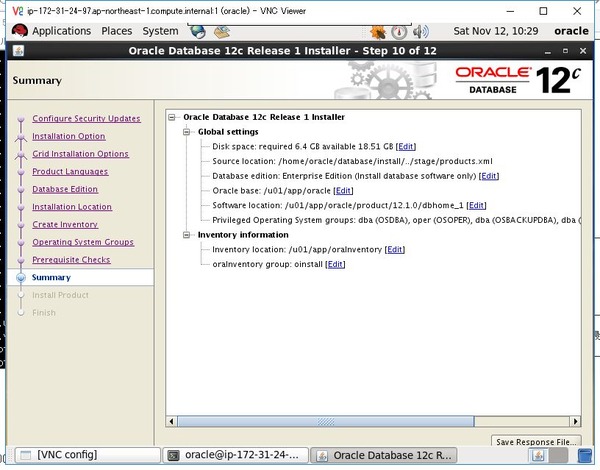Click the Red Hat logo icon

click(20, 31)
